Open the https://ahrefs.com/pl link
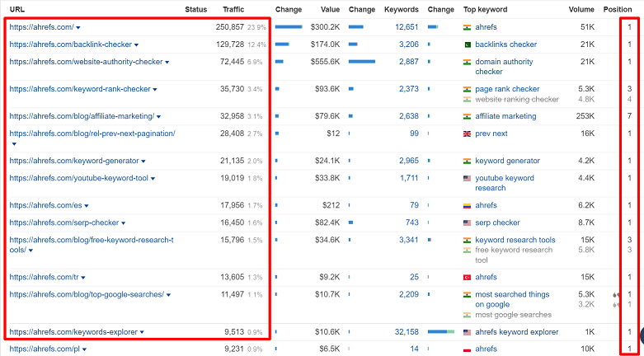The height and width of the screenshot is (356, 644). pyautogui.click(x=45, y=349)
